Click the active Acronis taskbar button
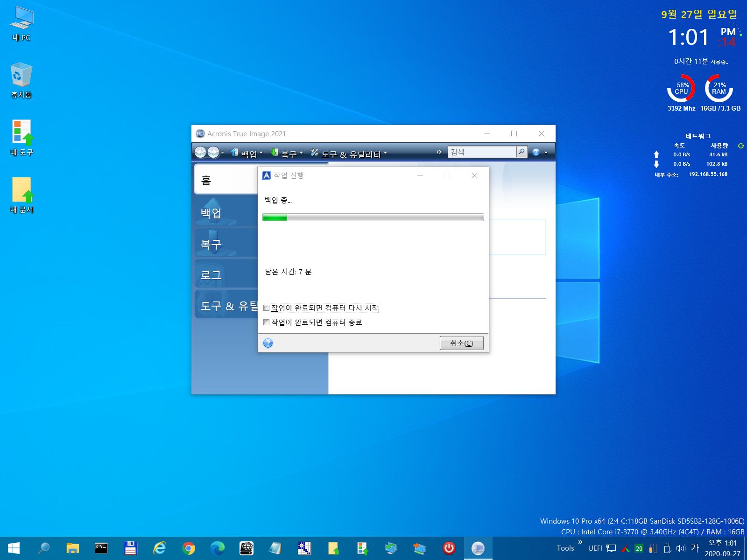Viewport: 747px width, 560px height. point(478,548)
